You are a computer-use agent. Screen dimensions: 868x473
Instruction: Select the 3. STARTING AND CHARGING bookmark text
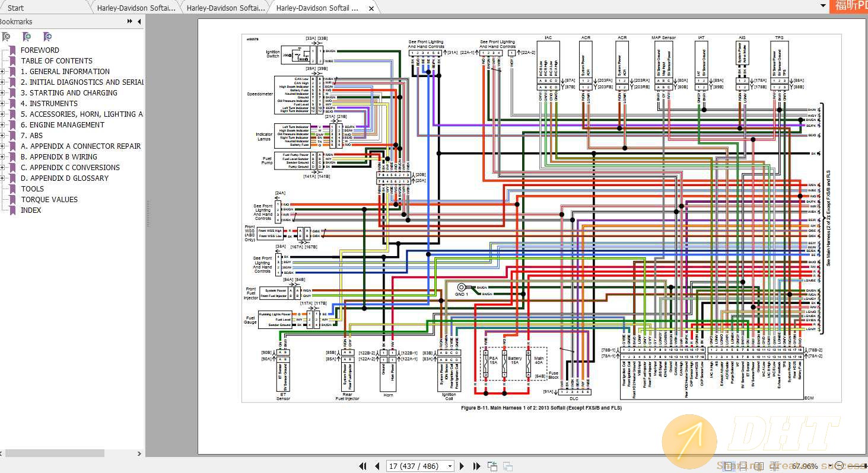(x=69, y=92)
